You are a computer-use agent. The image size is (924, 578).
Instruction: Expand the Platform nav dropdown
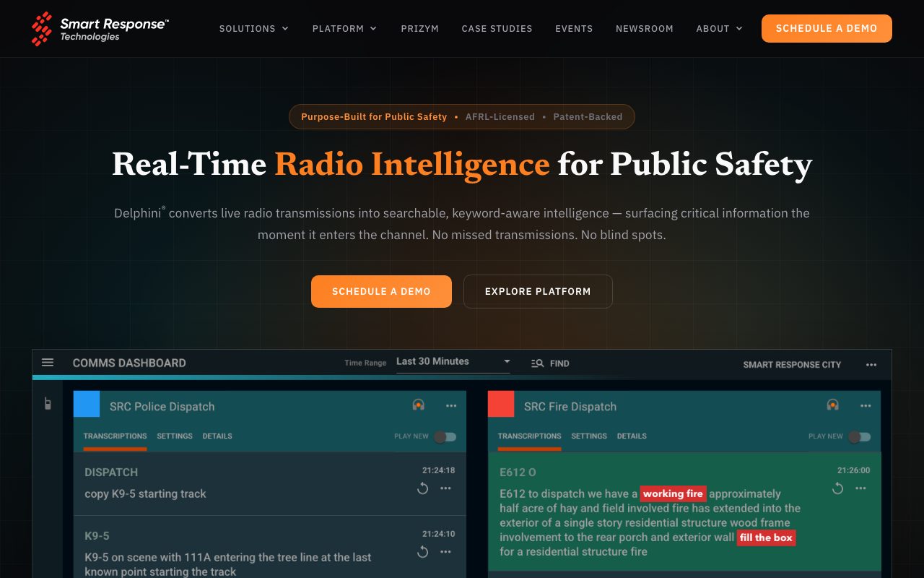point(345,29)
